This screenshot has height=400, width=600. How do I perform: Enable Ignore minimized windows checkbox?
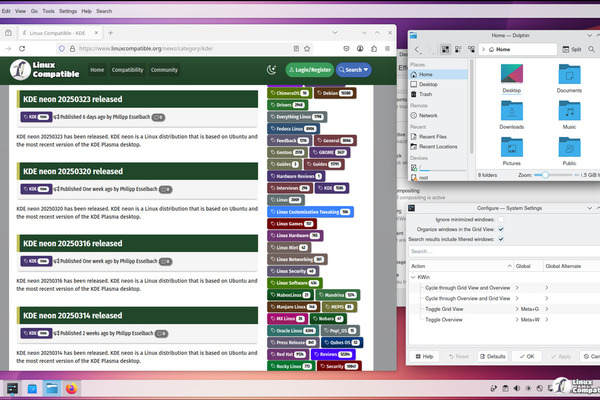(501, 218)
